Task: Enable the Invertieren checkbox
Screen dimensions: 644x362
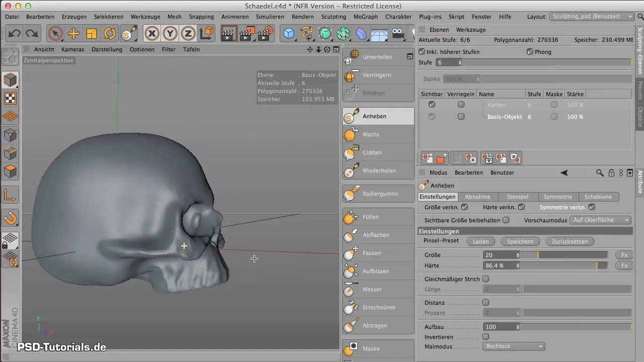Action: 486,337
